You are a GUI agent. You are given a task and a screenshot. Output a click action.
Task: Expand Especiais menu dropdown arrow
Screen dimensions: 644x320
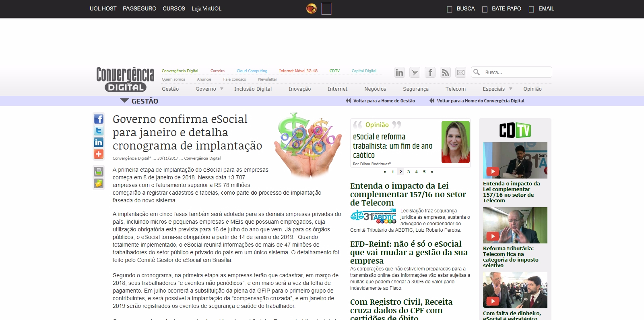[x=511, y=89]
